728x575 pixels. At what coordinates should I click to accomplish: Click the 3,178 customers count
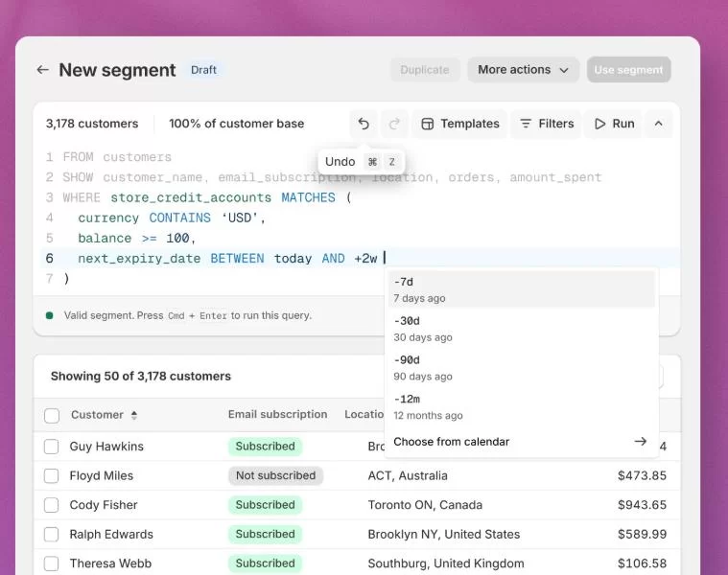[92, 124]
